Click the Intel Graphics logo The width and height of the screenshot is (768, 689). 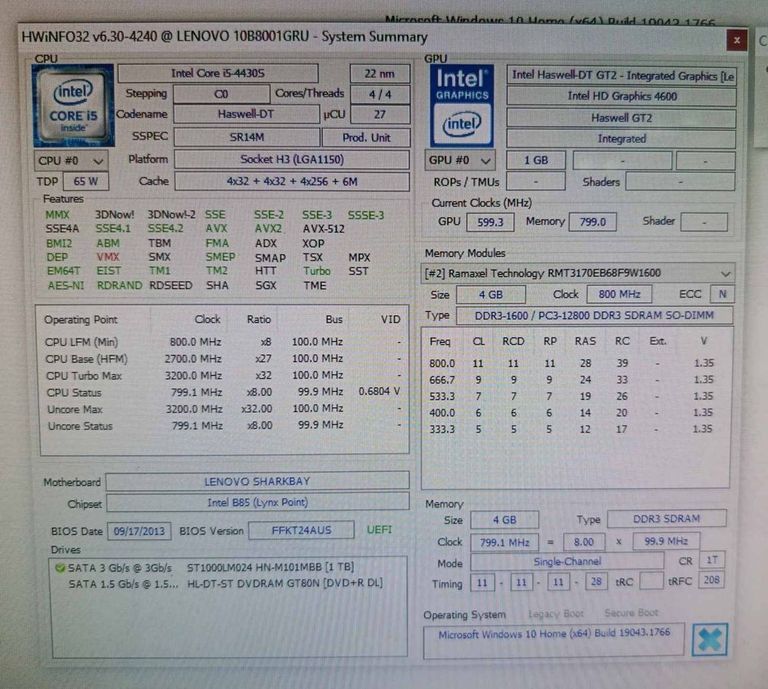tap(461, 106)
